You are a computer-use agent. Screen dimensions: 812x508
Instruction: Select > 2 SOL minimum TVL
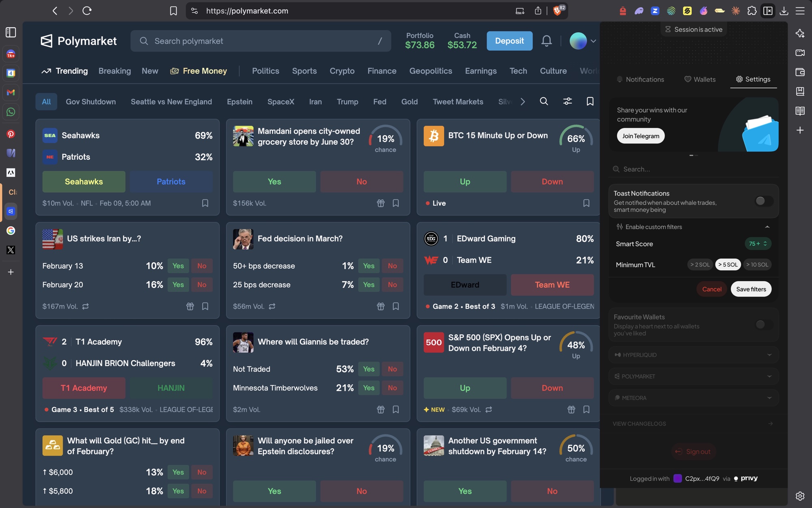700,265
